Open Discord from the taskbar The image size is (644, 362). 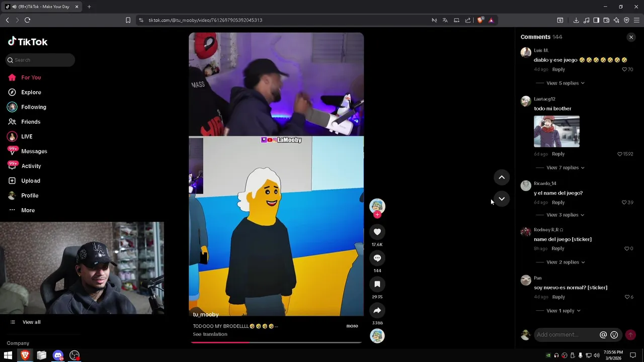tap(58, 355)
